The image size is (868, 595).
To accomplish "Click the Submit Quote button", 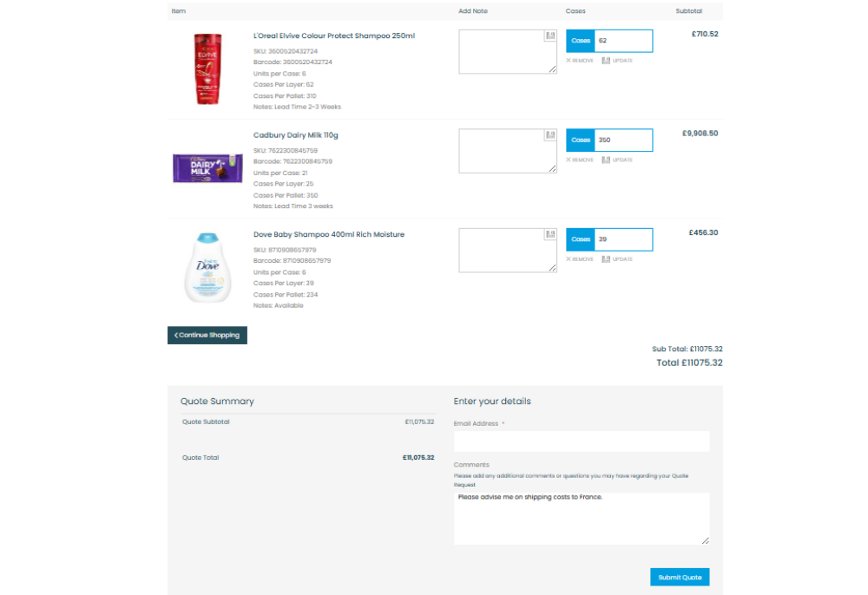I will pos(680,577).
